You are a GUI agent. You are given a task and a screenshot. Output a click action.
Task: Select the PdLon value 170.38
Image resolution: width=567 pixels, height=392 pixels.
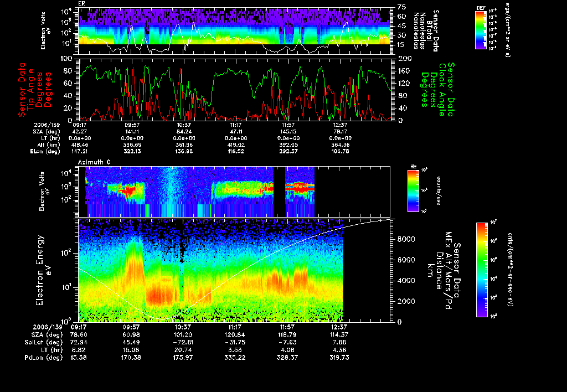[131, 358]
